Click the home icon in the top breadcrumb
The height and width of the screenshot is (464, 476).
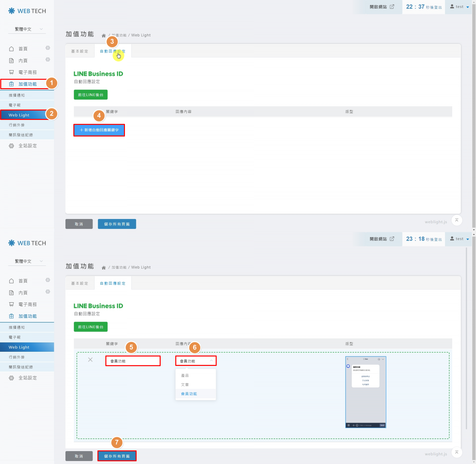[103, 36]
